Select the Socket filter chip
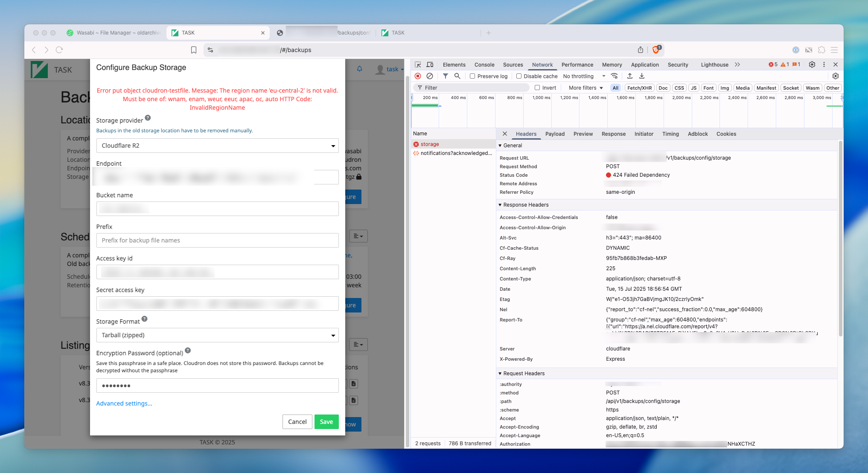This screenshot has height=473, width=868. pos(790,88)
